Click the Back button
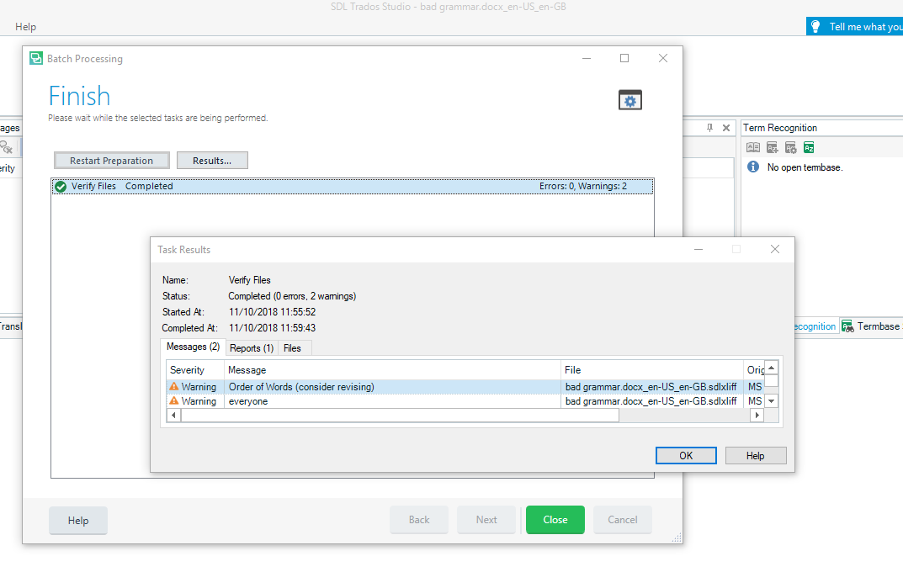This screenshot has width=903, height=588. pyautogui.click(x=419, y=520)
